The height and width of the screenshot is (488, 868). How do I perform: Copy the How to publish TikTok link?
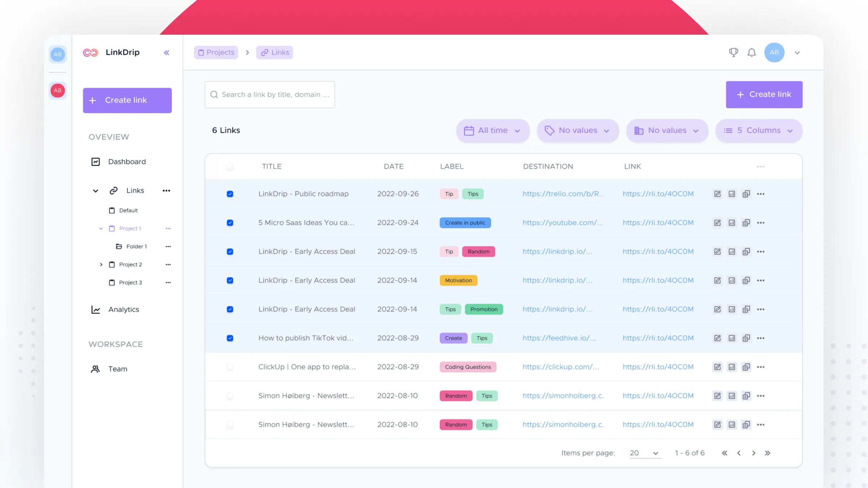(x=746, y=338)
